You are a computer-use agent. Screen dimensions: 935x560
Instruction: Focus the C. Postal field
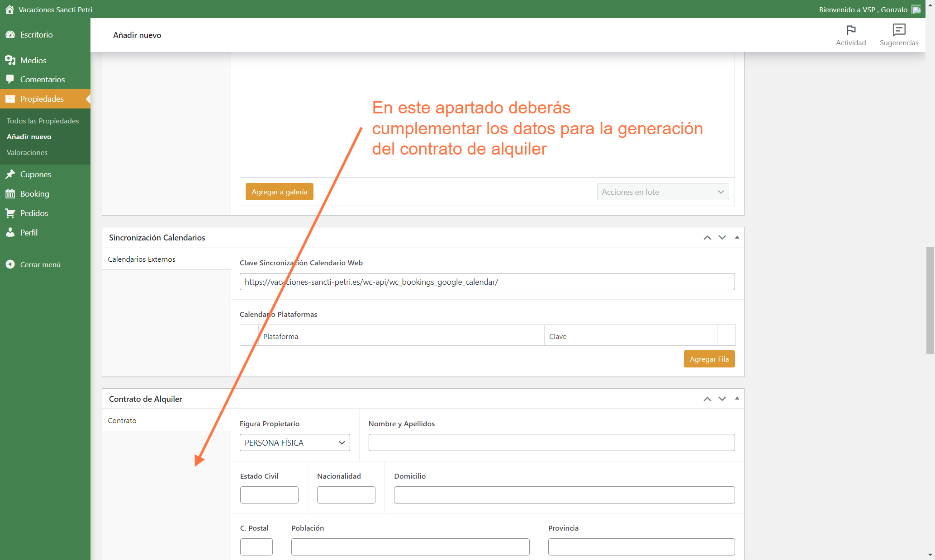[256, 547]
